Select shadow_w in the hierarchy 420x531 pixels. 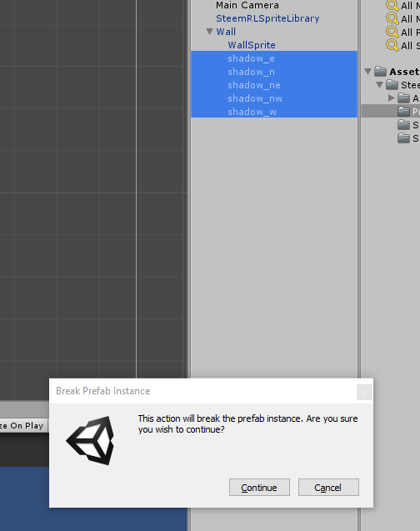point(274,112)
